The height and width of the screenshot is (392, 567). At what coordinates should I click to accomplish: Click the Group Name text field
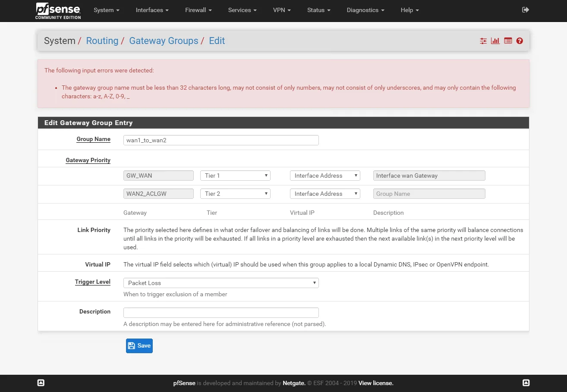221,140
